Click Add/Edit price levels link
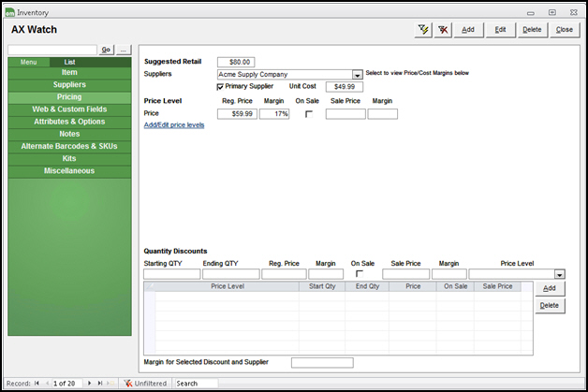 click(x=174, y=125)
